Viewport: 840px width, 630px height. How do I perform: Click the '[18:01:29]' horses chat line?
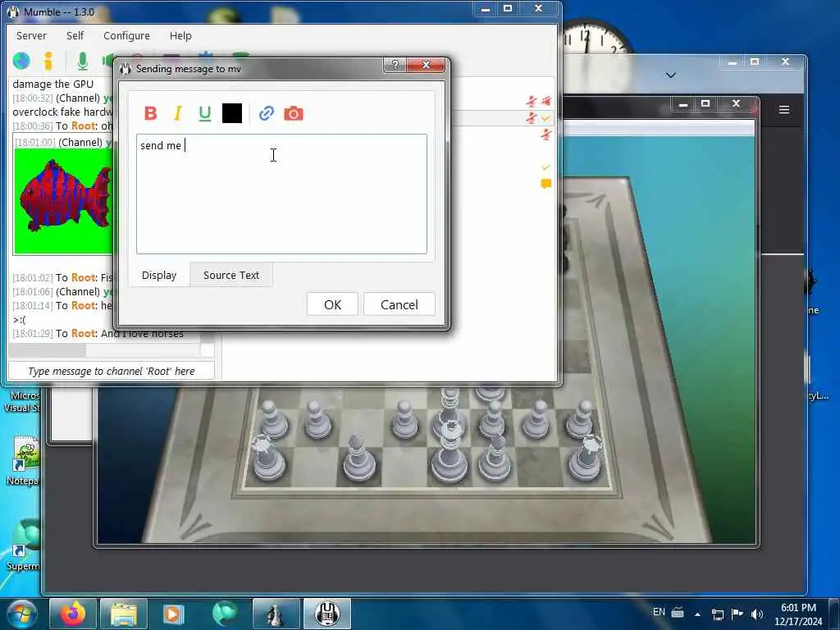98,333
